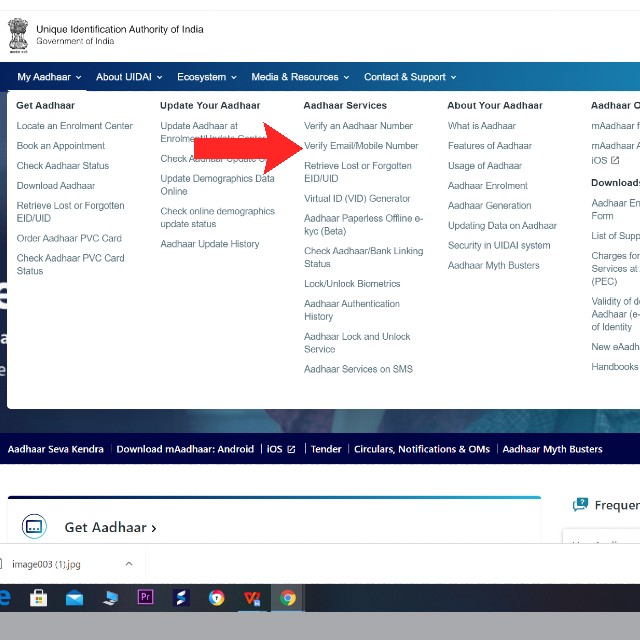The image size is (640, 640).
Task: Open Order Aadhaar PVC Card
Action: [69, 238]
